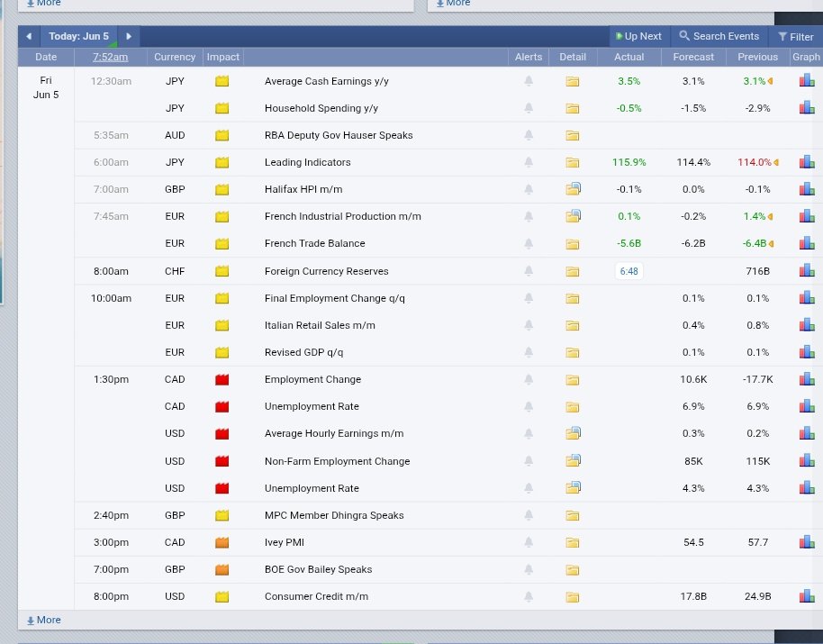The width and height of the screenshot is (823, 644).
Task: Open graph for Revised GDP q/q
Action: [807, 351]
